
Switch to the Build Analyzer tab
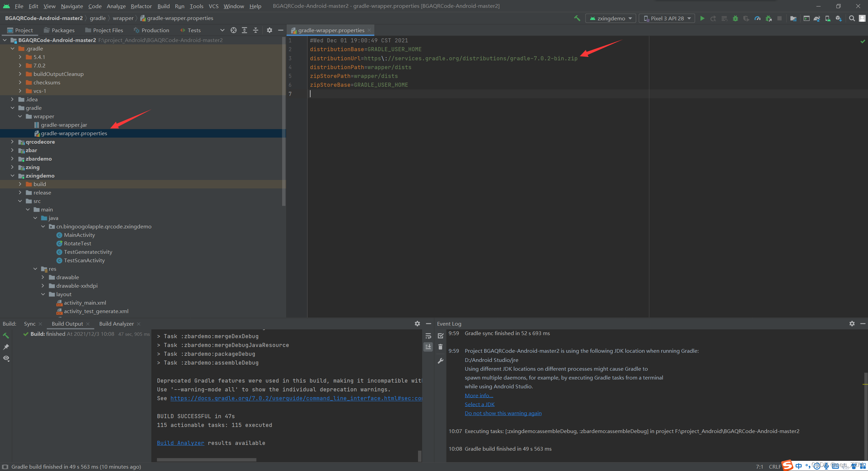click(116, 324)
